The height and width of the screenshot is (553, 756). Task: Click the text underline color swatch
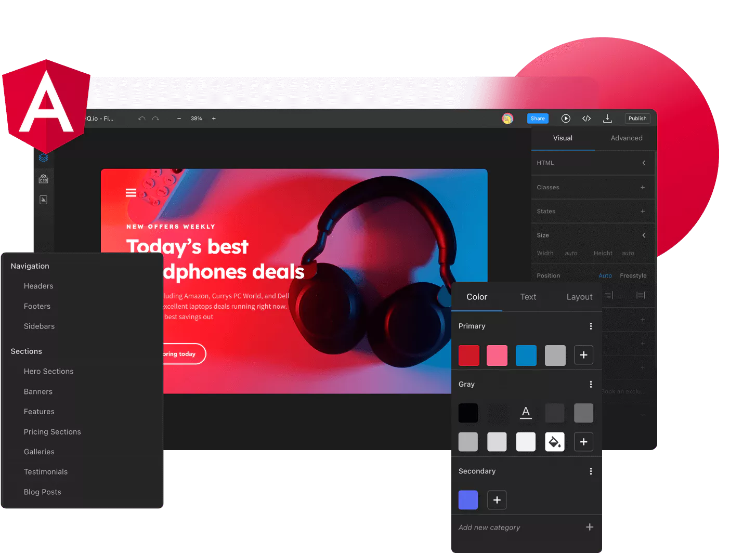[x=526, y=413]
